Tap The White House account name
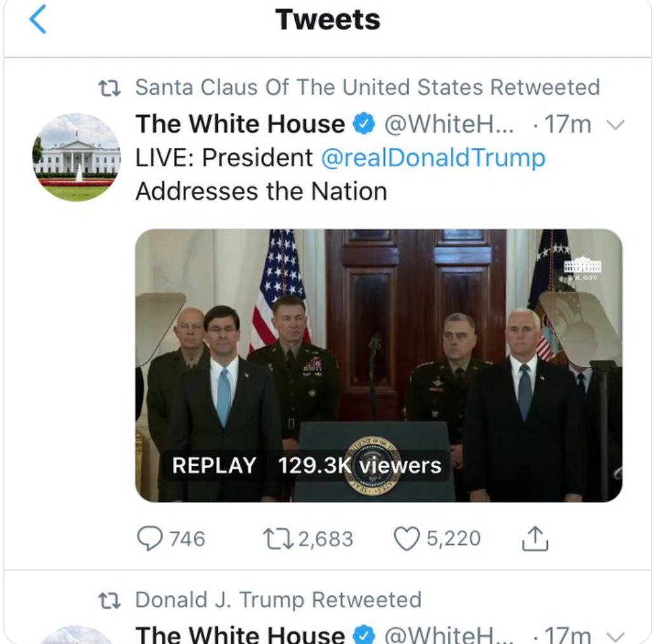Screen dimensions: 654x644 240,124
